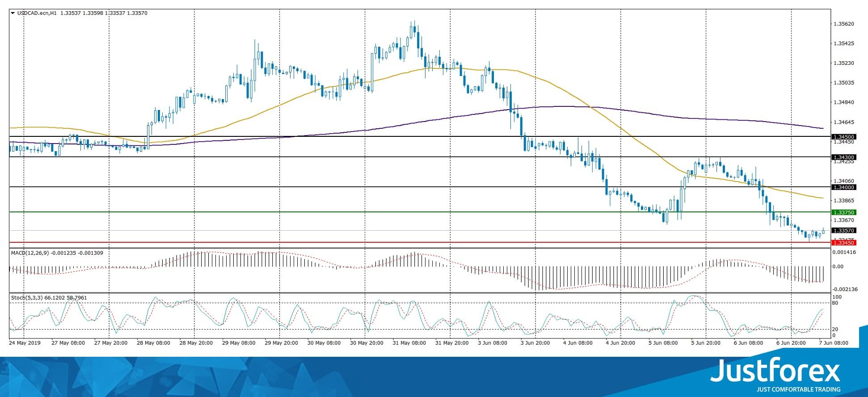Click the 3 Jun 08:00 time label
The image size is (868, 397).
click(x=492, y=343)
